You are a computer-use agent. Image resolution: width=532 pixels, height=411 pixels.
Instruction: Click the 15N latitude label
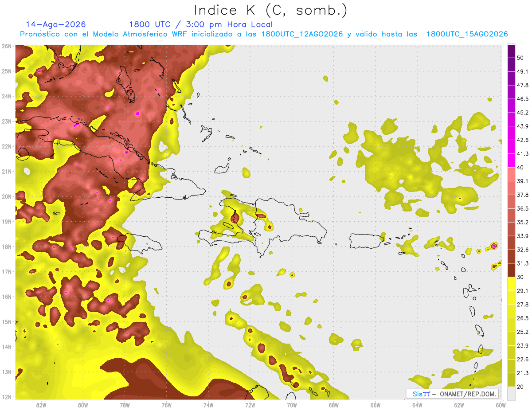pos(7,322)
